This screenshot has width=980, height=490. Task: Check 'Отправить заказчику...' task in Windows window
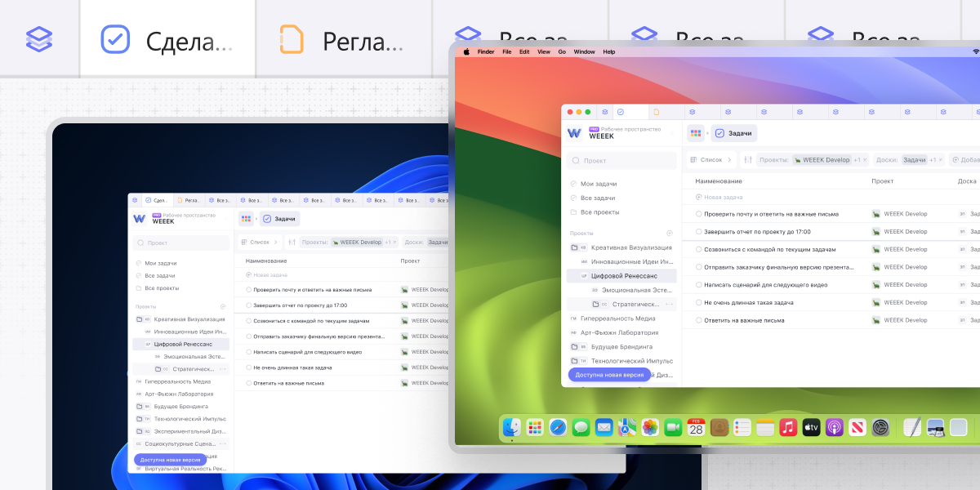tap(248, 336)
